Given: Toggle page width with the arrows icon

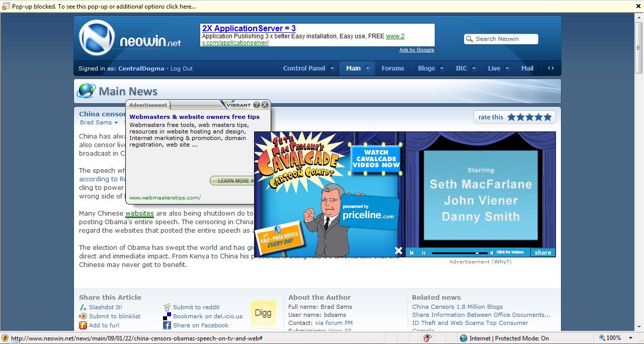Looking at the screenshot, I should click(551, 68).
